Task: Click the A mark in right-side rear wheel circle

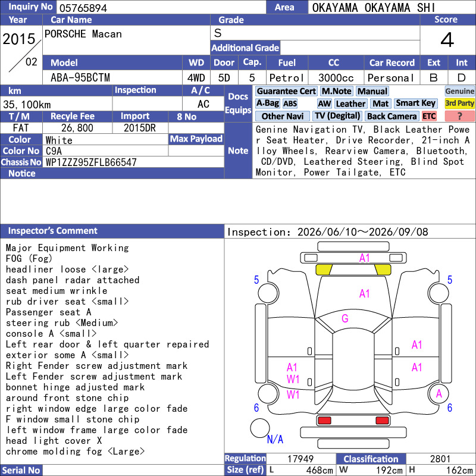Action: click(439, 394)
